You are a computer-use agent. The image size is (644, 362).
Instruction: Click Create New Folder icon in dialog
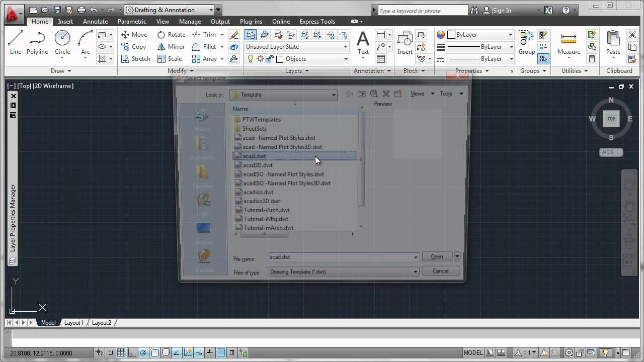pos(397,94)
